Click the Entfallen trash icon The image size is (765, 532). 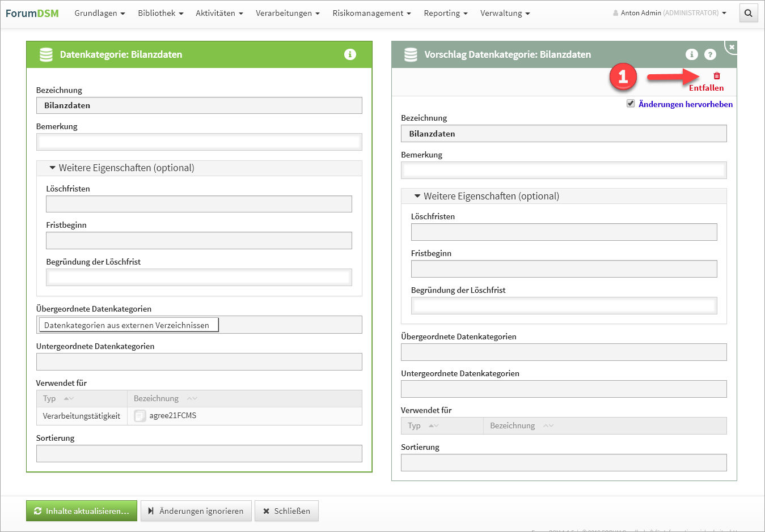click(716, 76)
